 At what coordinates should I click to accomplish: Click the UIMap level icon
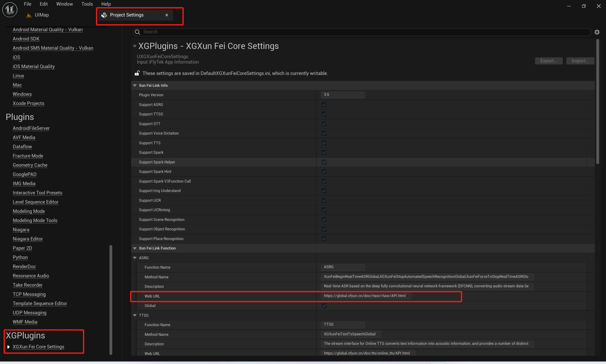29,15
